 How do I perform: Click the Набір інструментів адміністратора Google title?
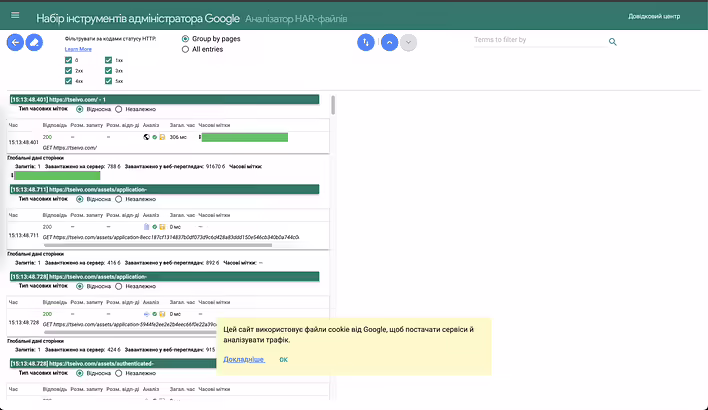[138, 18]
